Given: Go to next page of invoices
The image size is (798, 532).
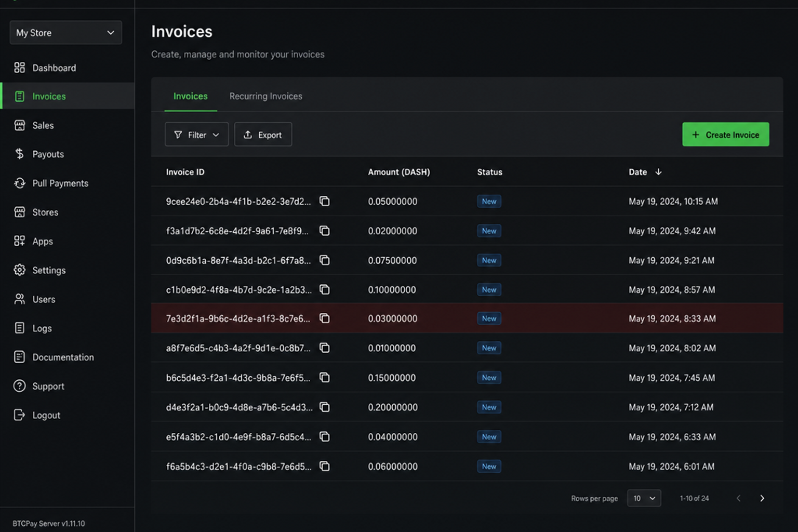Looking at the screenshot, I should [x=762, y=498].
